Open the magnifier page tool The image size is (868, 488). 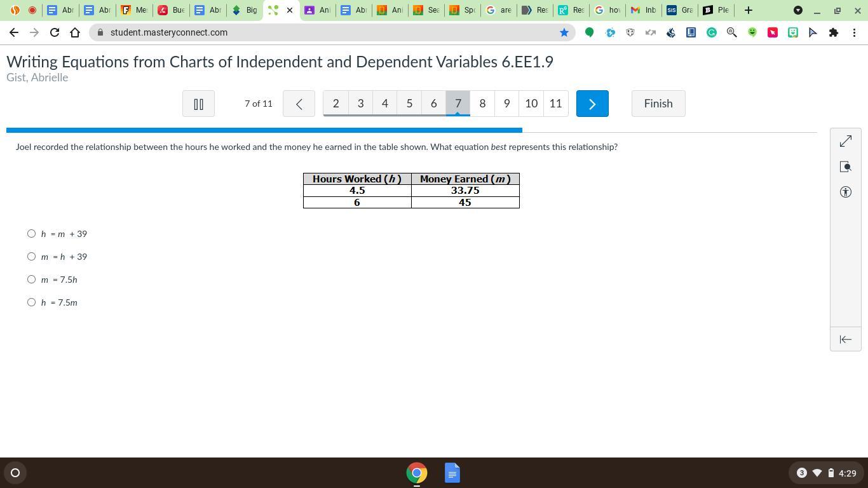point(846,166)
